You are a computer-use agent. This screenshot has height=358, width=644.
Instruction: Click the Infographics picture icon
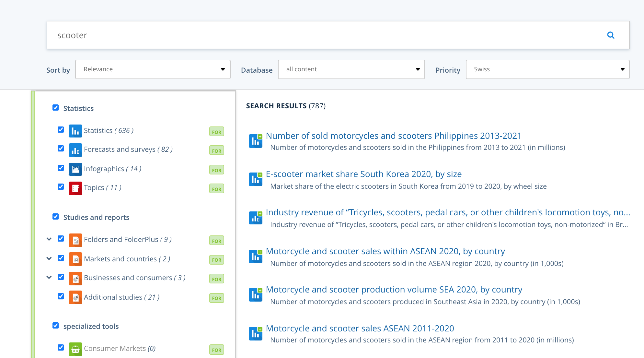pos(75,169)
